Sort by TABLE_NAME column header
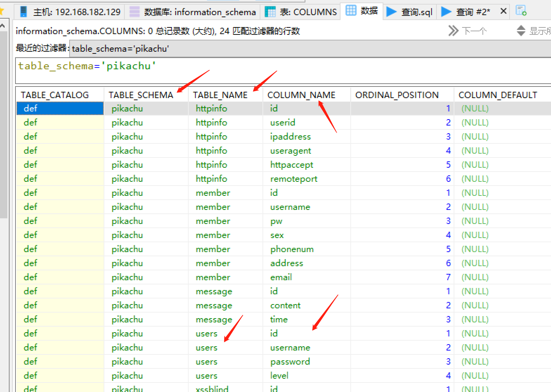 click(225, 95)
